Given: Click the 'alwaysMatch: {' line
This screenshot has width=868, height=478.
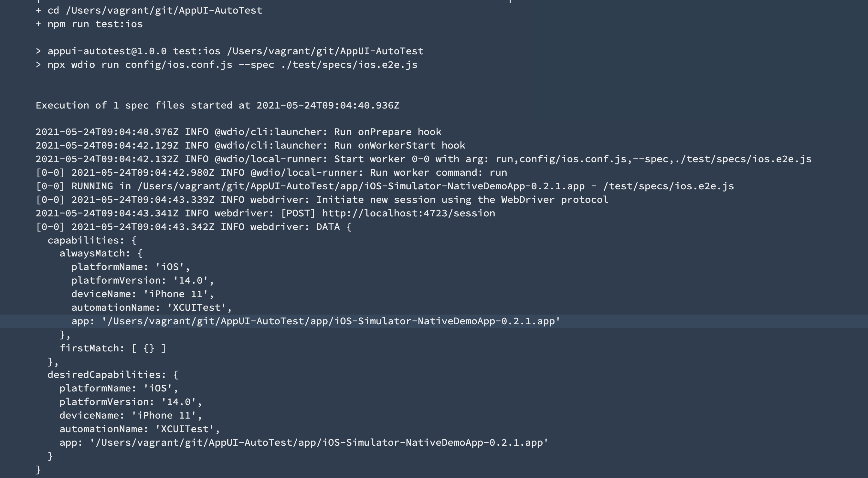Looking at the screenshot, I should (101, 253).
